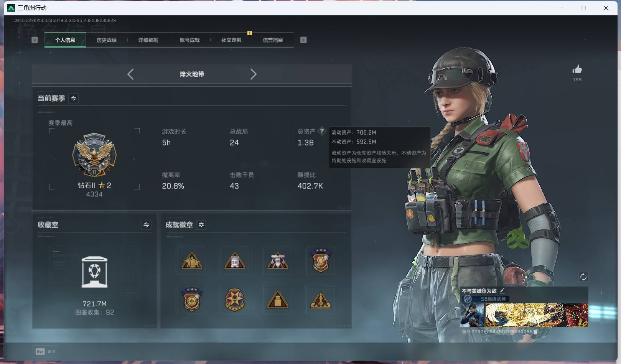This screenshot has width=621, height=364.
Task: Click the S8巅峰战神 title tag
Action: (x=493, y=299)
